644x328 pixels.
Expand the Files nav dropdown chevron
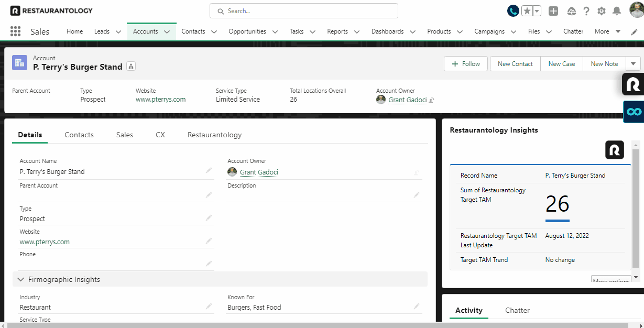(x=549, y=32)
